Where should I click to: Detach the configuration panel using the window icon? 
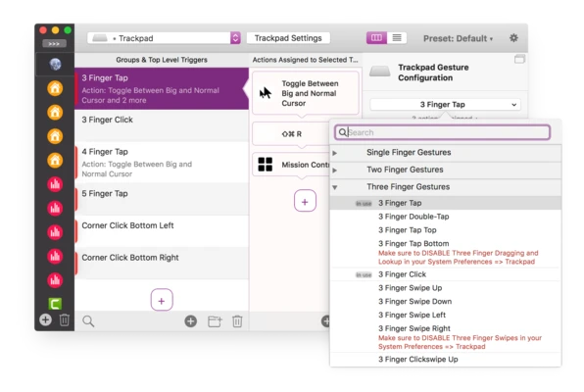point(519,59)
